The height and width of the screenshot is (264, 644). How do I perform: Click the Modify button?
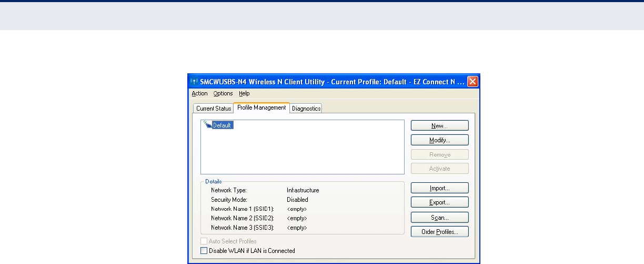(439, 140)
